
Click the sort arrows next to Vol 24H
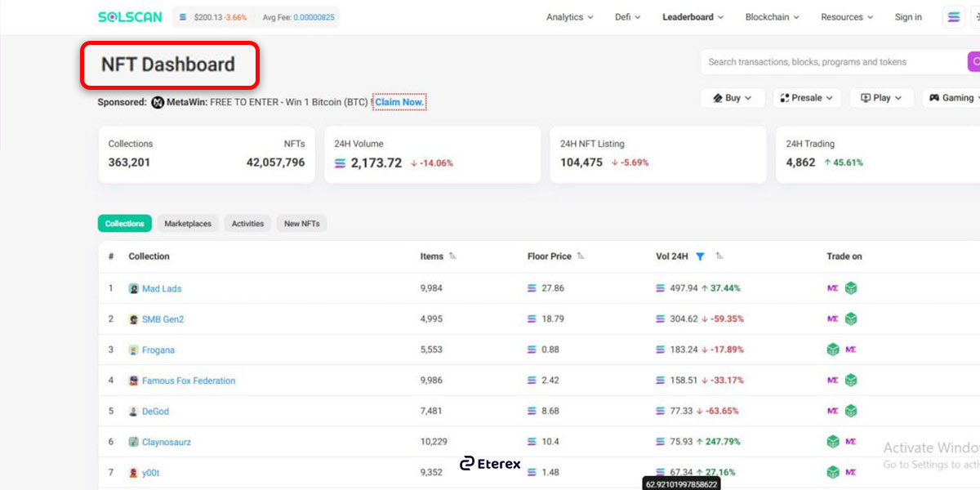(x=719, y=256)
